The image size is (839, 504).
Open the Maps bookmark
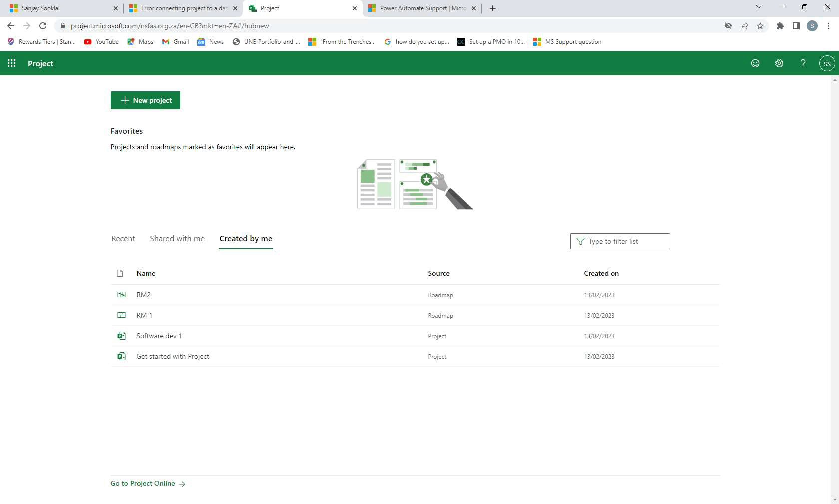coord(140,42)
